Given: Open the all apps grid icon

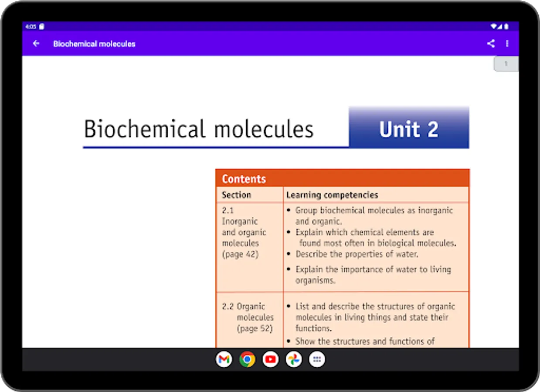Looking at the screenshot, I should click(317, 359).
